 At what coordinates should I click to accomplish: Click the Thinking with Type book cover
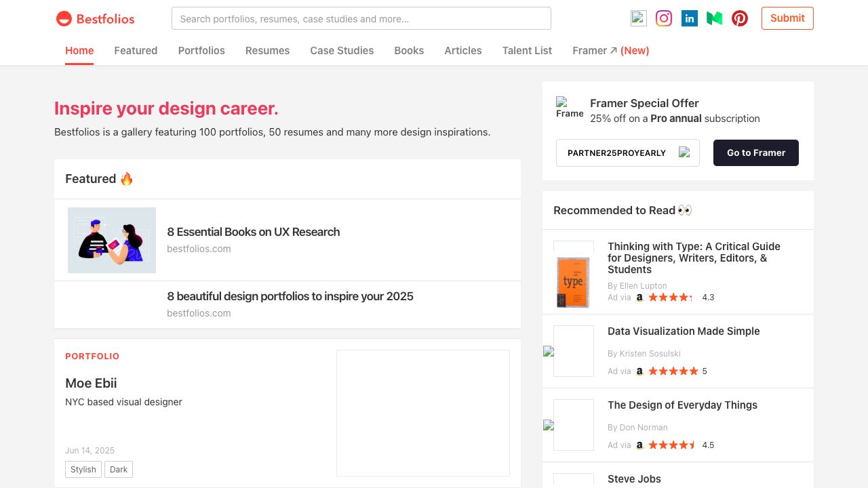(573, 281)
